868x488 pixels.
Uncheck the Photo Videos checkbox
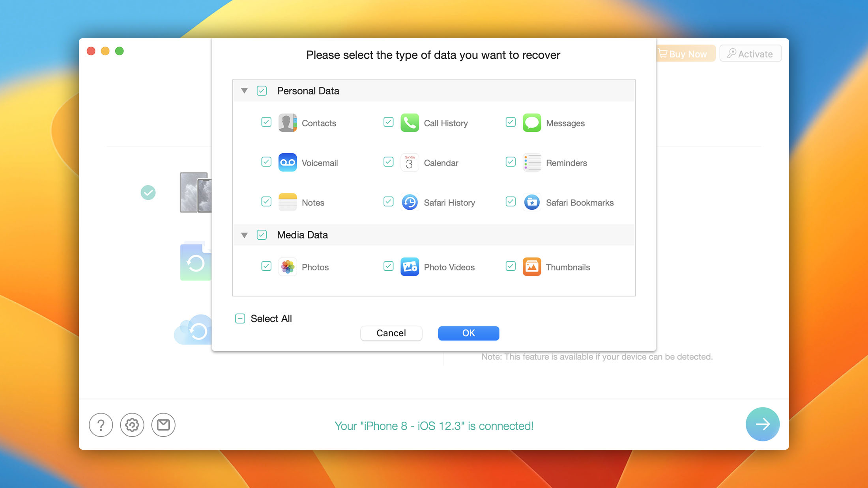click(x=389, y=266)
